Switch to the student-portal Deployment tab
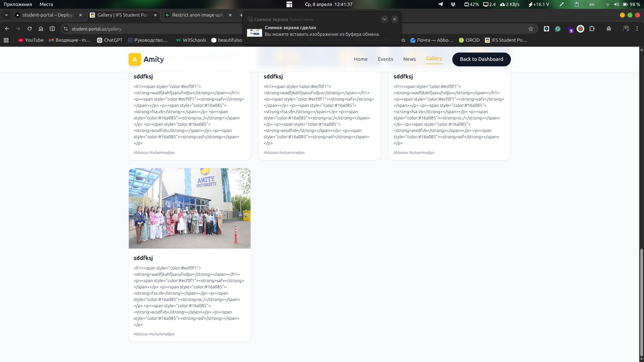The image size is (644, 362). point(48,15)
